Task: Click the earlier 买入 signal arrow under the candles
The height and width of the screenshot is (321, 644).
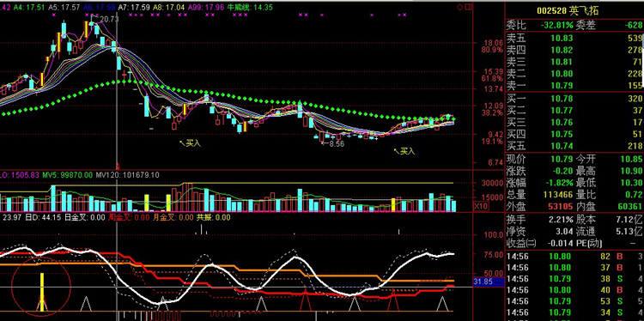Action: 190,143
